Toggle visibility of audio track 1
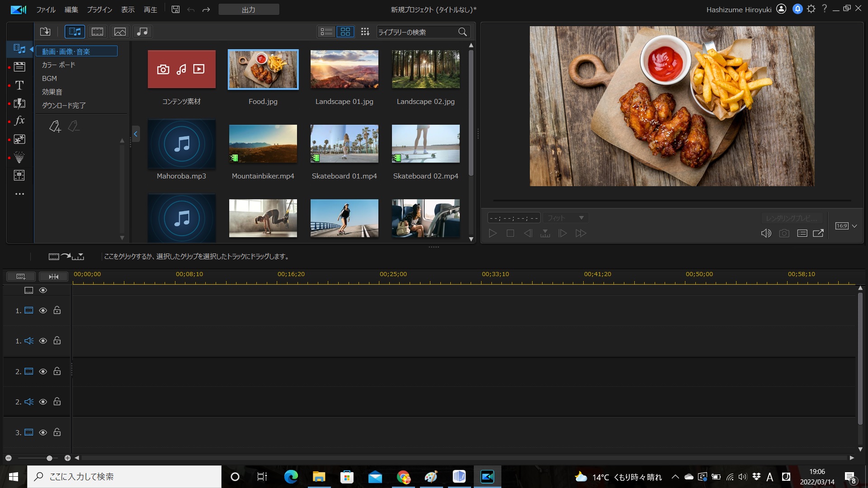The image size is (868, 488). click(x=43, y=341)
